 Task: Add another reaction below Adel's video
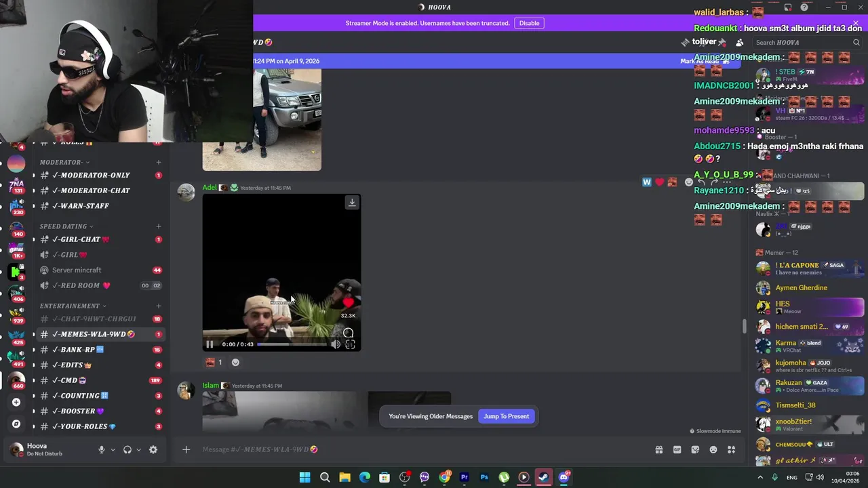tap(235, 362)
